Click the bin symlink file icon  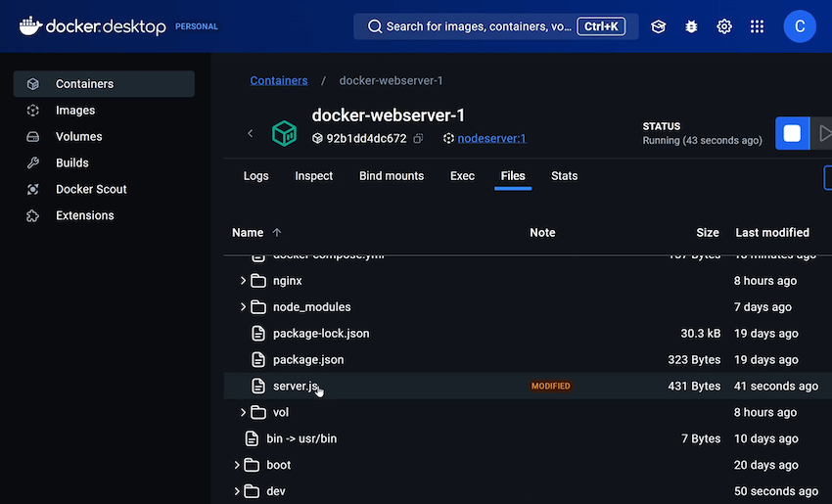coord(252,438)
